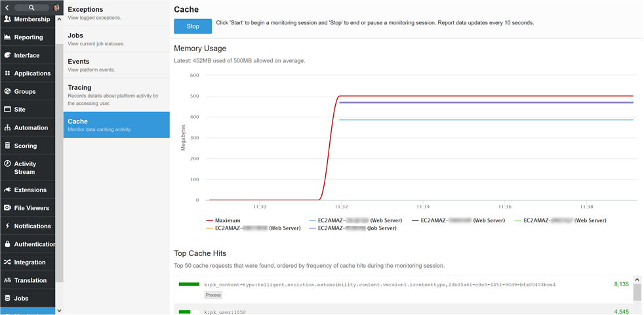Click the Extensions plug icon
Screen dimensions: 644x315
point(7,190)
